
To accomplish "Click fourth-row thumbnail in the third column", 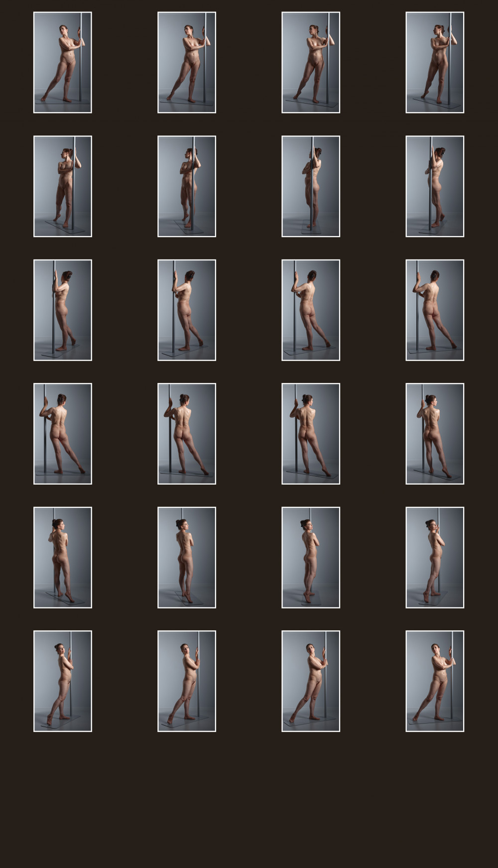I will pyautogui.click(x=311, y=434).
